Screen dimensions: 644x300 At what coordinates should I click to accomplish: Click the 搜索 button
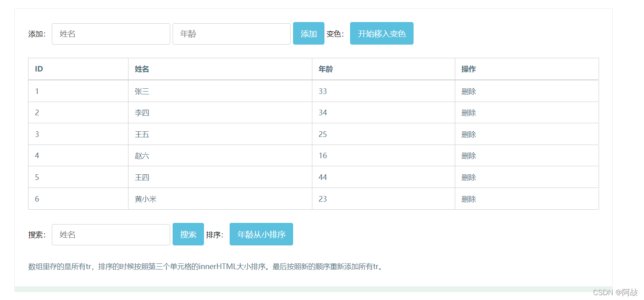coord(188,234)
